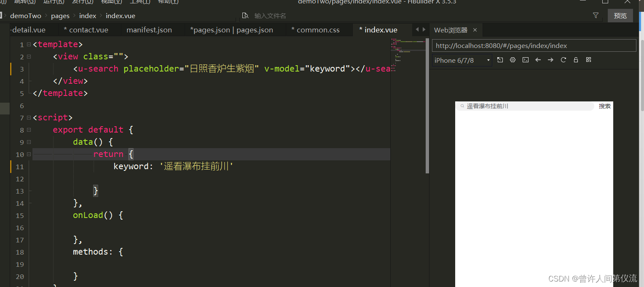
Task: Show the QR code for the preview
Action: point(588,59)
